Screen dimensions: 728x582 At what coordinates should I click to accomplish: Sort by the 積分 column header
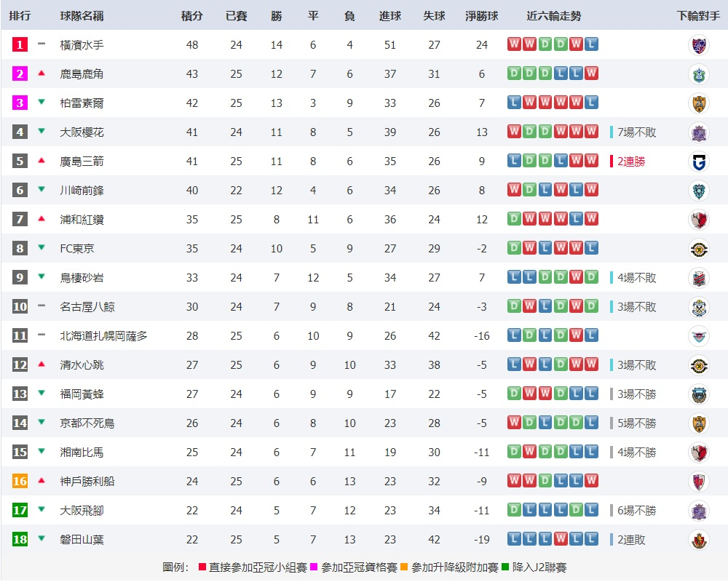point(192,16)
